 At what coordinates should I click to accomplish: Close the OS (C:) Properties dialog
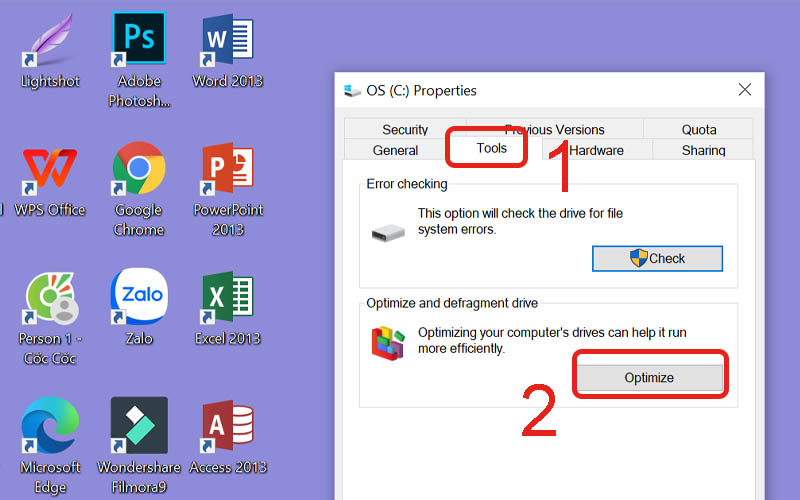(x=744, y=90)
